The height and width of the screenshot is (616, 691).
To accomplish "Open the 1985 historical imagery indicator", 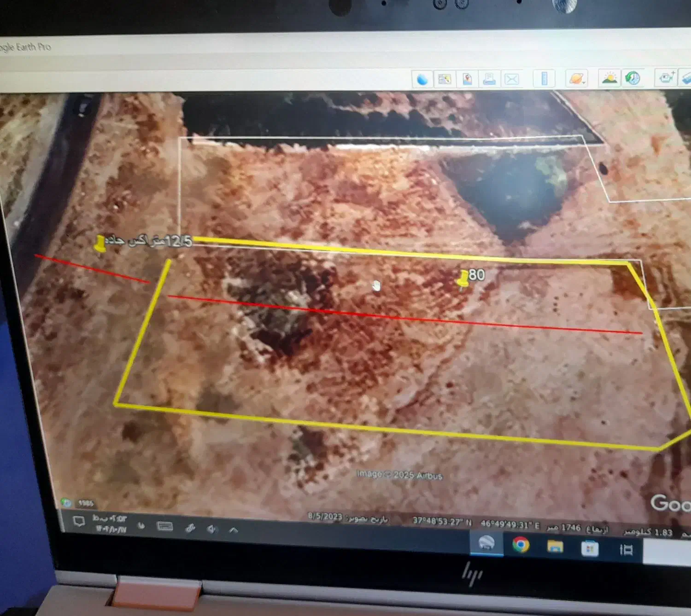I will [78, 503].
